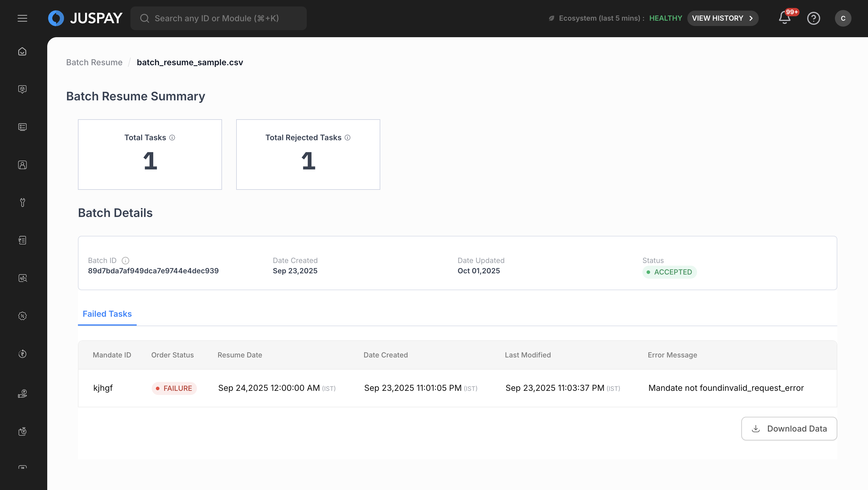868x490 pixels.
Task: Go back to Batch Resume breadcrumb
Action: 94,62
